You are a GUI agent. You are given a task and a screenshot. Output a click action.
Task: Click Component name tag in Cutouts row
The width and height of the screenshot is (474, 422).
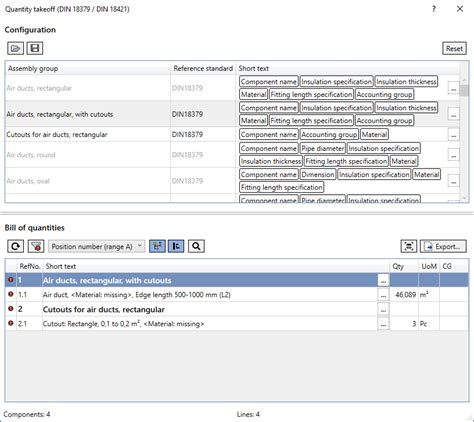[269, 135]
